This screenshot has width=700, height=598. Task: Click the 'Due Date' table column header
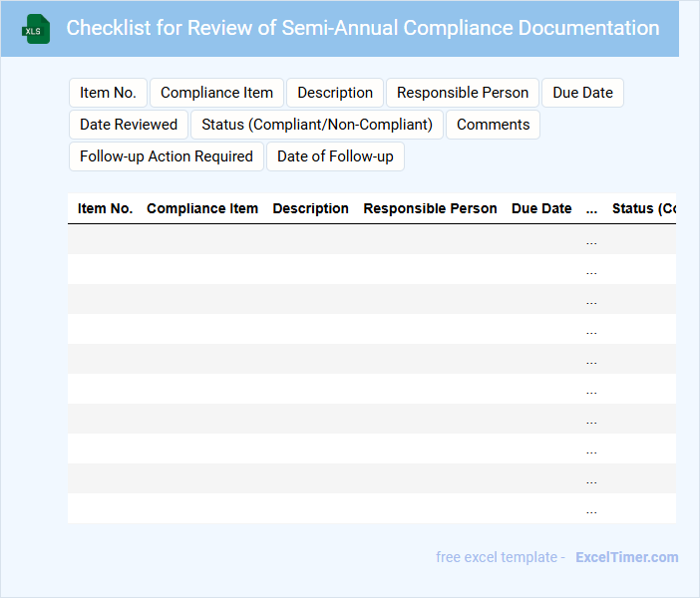point(541,208)
